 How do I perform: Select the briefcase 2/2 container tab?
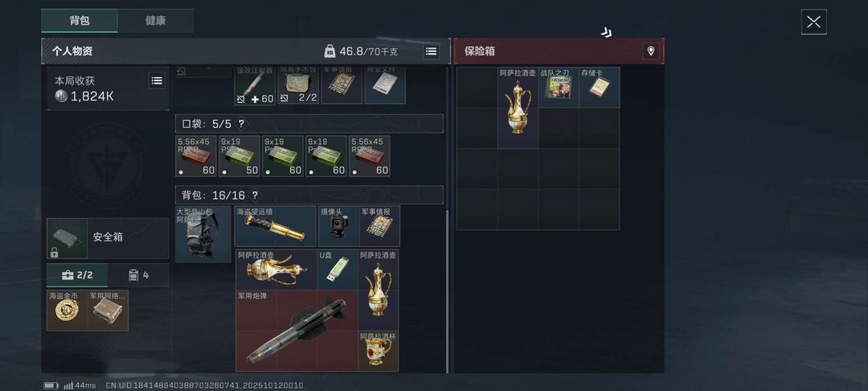(77, 275)
